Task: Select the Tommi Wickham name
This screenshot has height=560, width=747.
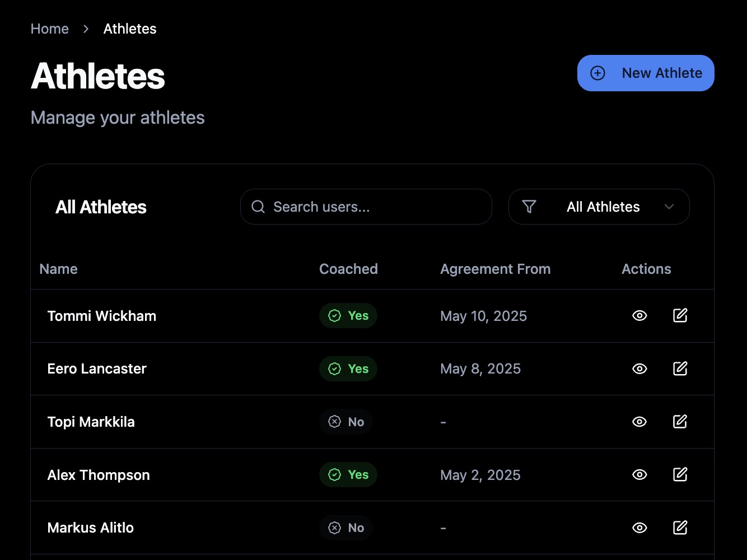Action: [102, 316]
